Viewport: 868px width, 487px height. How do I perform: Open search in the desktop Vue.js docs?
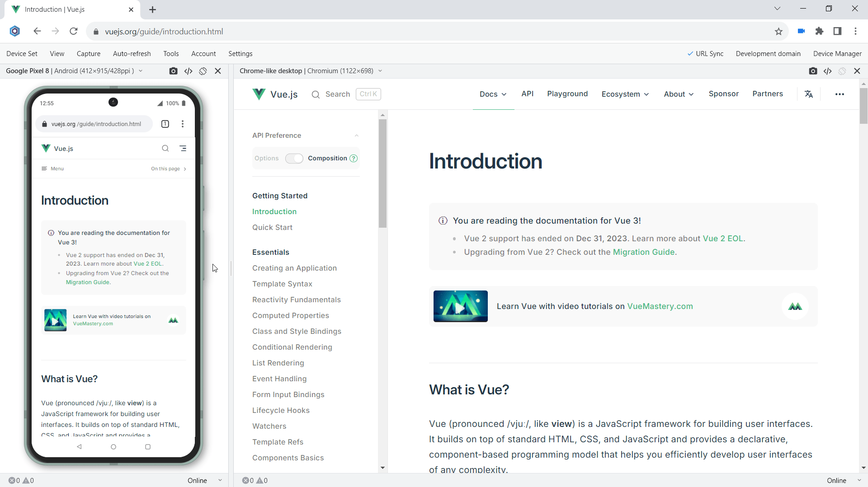338,94
